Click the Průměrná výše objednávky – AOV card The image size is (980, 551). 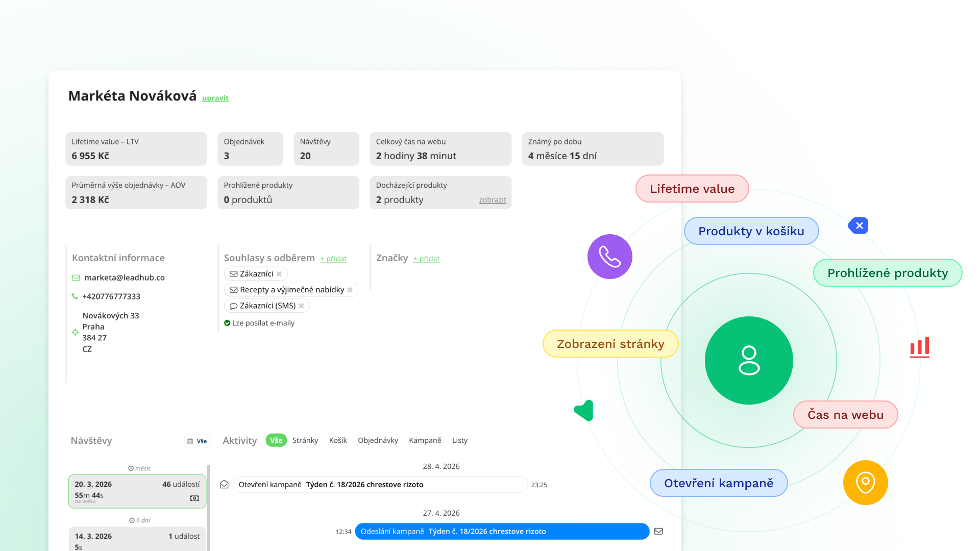136,192
